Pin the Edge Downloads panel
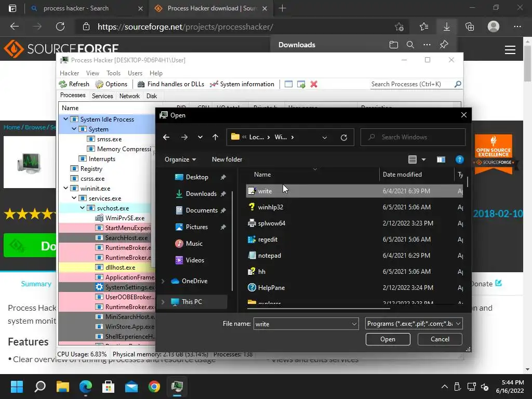Viewport: 532px width, 399px height. pyautogui.click(x=444, y=45)
